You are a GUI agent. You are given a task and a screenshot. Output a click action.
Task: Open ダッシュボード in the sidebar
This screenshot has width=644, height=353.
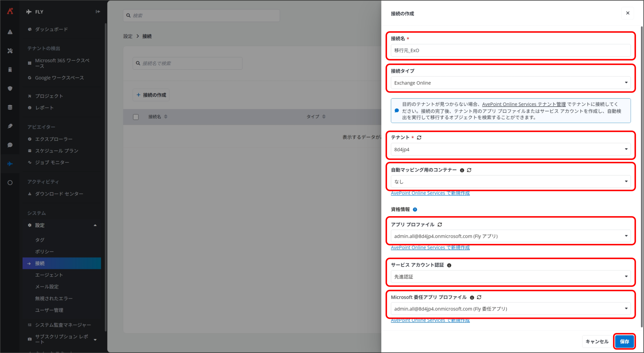coord(51,29)
